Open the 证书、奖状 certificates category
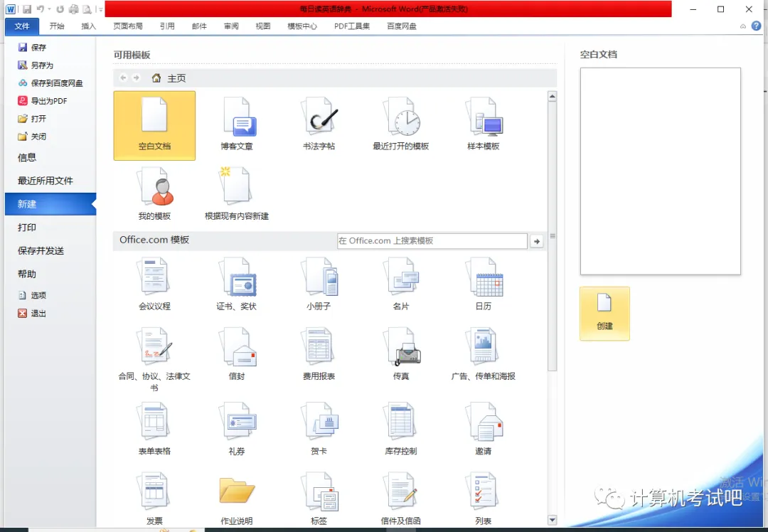 click(x=237, y=284)
